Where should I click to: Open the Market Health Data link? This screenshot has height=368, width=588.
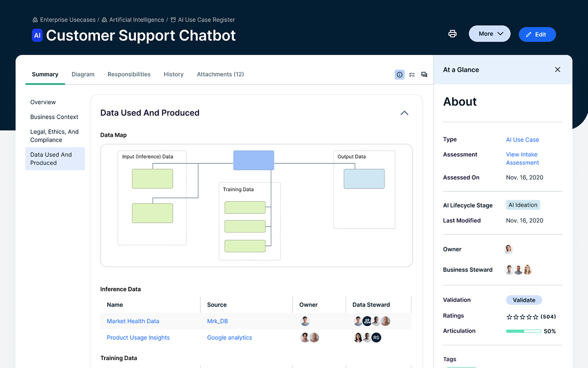click(133, 321)
